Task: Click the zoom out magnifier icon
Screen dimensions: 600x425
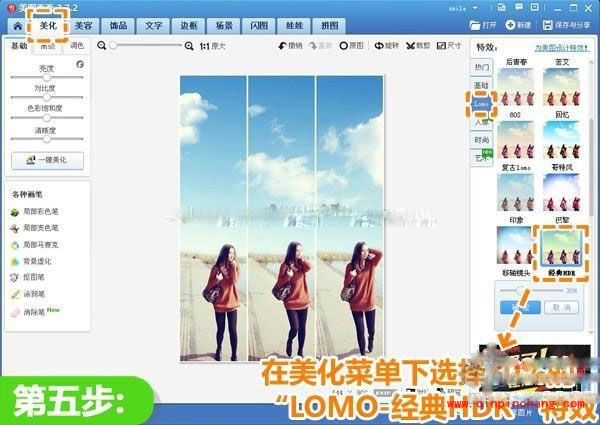Action: click(101, 46)
